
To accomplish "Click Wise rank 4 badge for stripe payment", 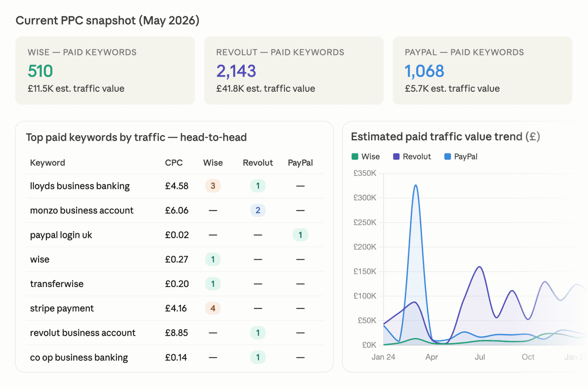I will click(x=213, y=308).
